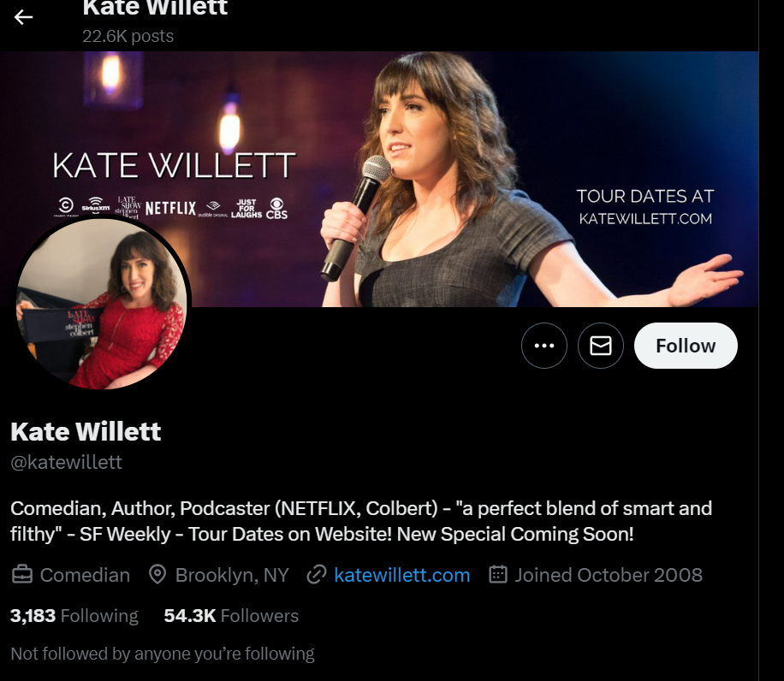Viewport: 784px width, 681px height.
Task: Click the location pin icon
Action: 157,575
